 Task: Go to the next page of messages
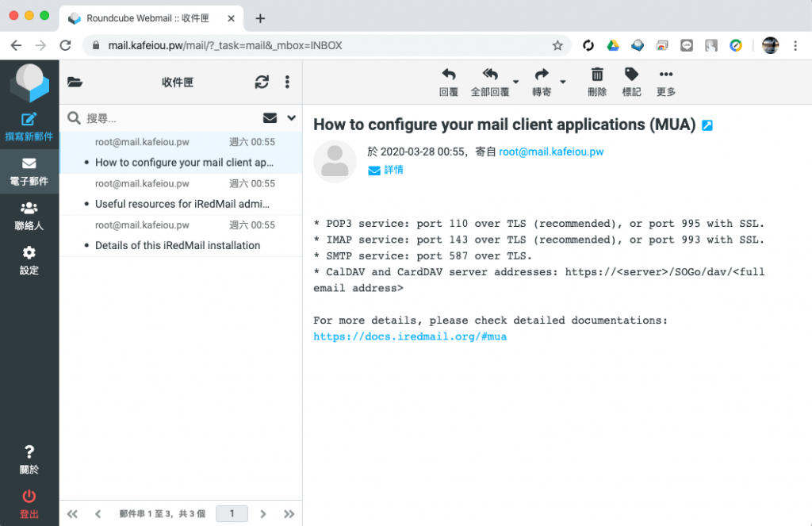(x=263, y=514)
